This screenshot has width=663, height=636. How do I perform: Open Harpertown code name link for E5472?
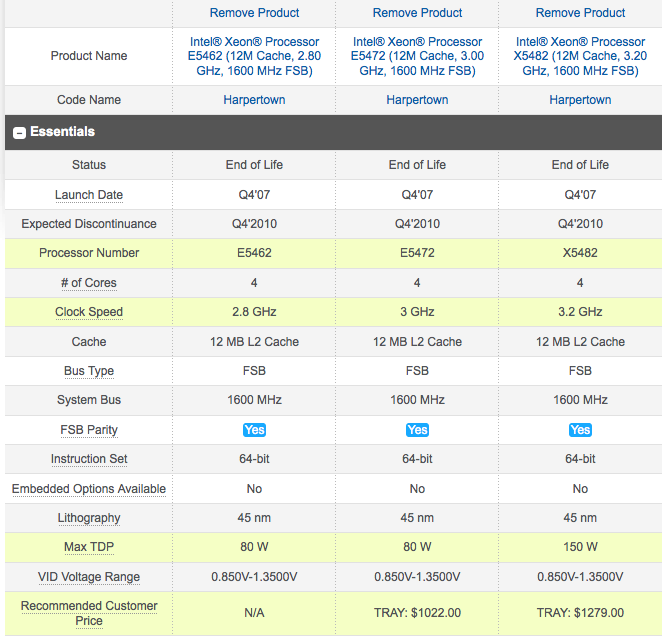click(417, 100)
